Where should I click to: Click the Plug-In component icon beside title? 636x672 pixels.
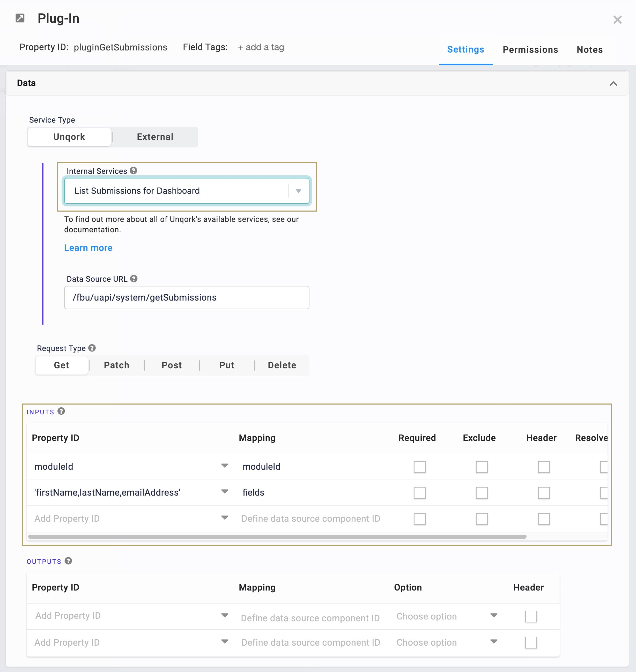tap(20, 18)
